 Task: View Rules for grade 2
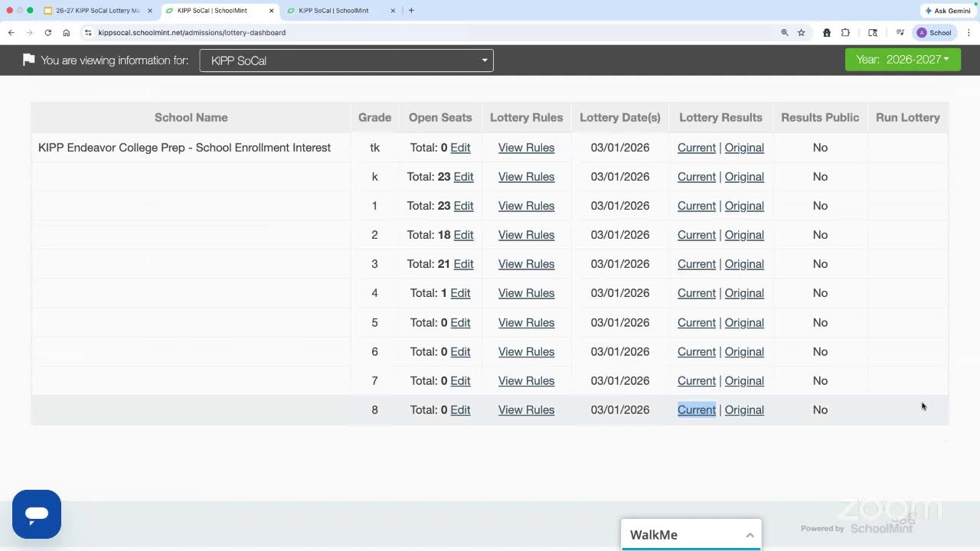[526, 235]
